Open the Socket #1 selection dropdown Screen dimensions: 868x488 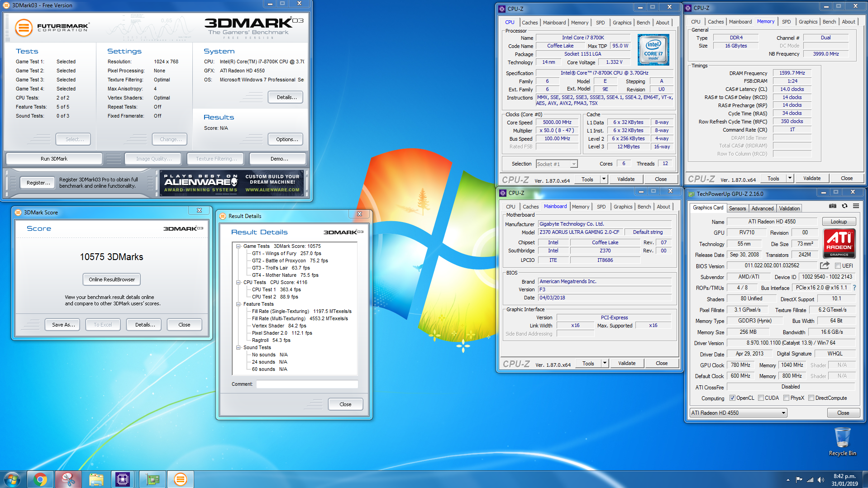[557, 164]
